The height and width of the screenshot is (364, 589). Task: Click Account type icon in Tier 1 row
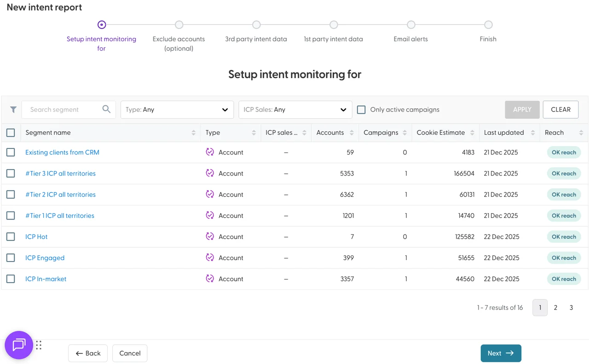210,216
